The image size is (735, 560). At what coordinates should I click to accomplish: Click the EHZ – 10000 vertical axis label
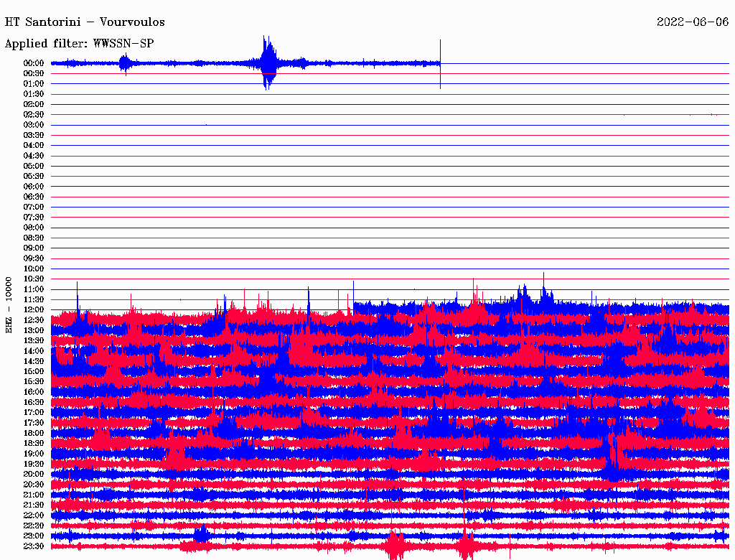(9, 305)
